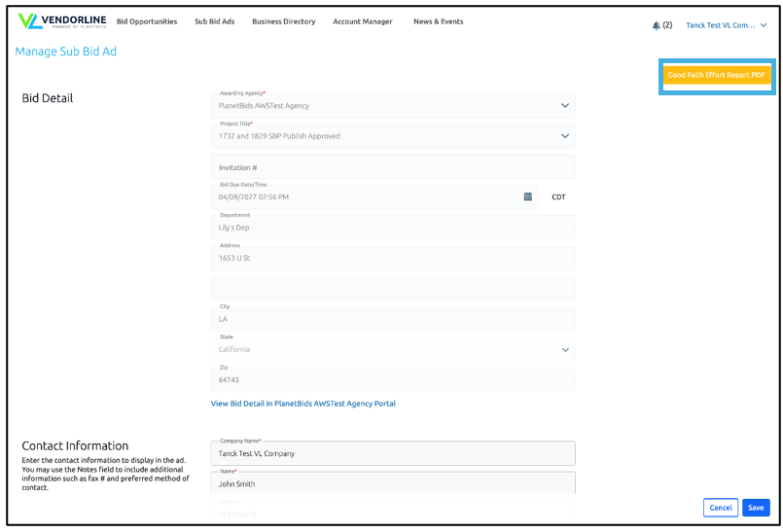Click the Vendorline logo
The image size is (783, 532).
[x=62, y=21]
